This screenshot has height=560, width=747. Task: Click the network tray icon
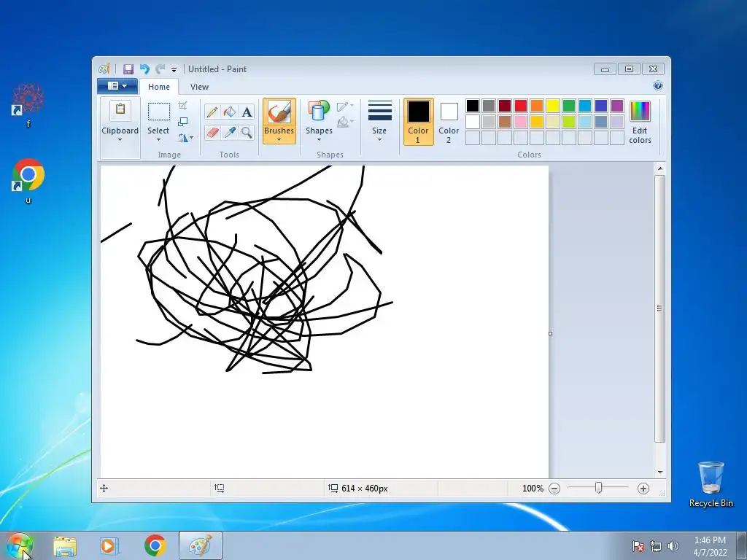coord(656,546)
